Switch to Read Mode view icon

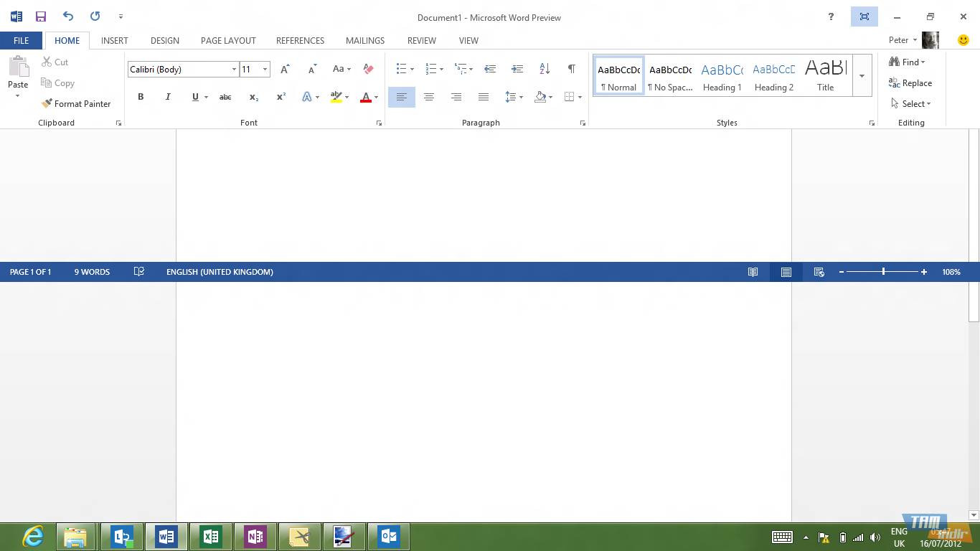tap(753, 272)
